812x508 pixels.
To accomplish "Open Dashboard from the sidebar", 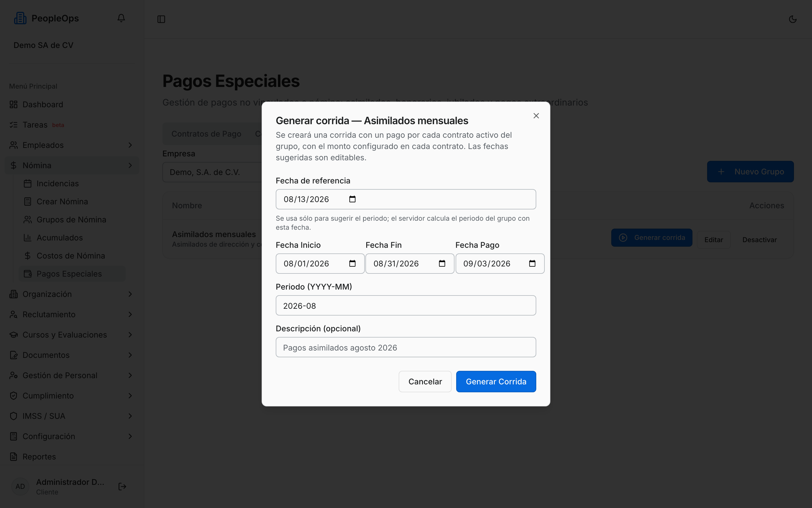I will [x=72, y=104].
